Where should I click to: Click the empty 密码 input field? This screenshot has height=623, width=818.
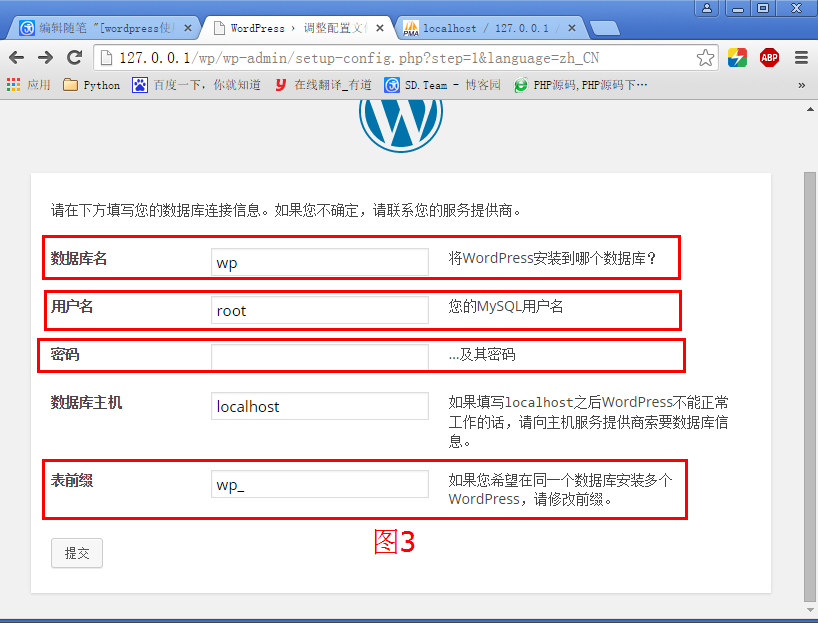coord(320,357)
